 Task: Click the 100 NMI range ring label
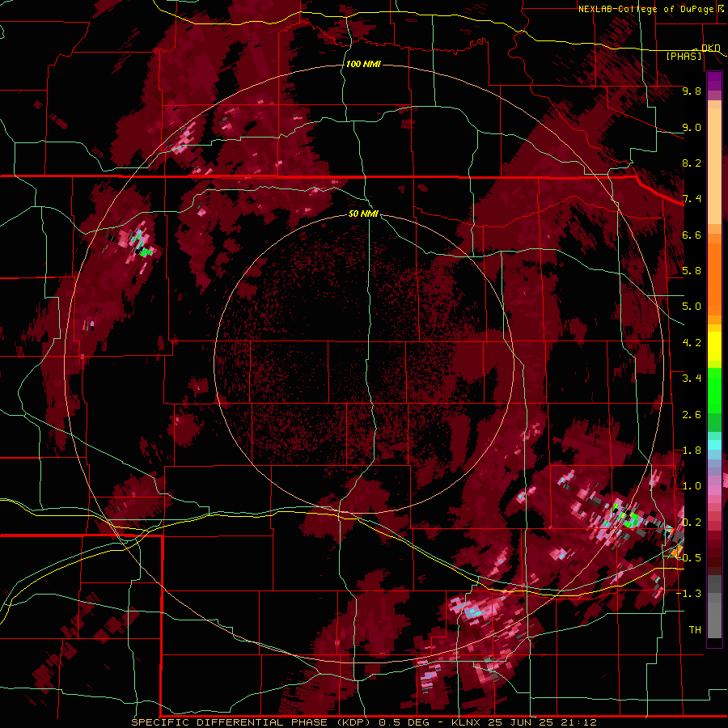(x=363, y=64)
